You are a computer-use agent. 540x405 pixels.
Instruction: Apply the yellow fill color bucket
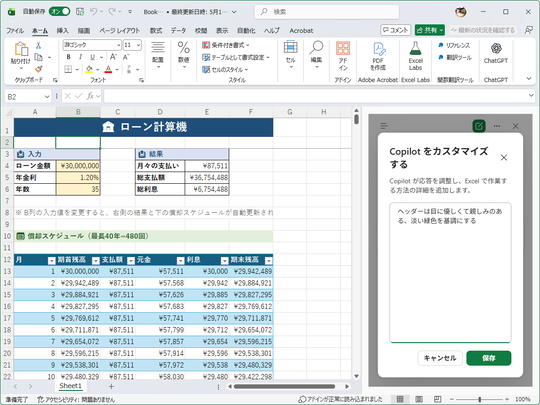point(89,70)
